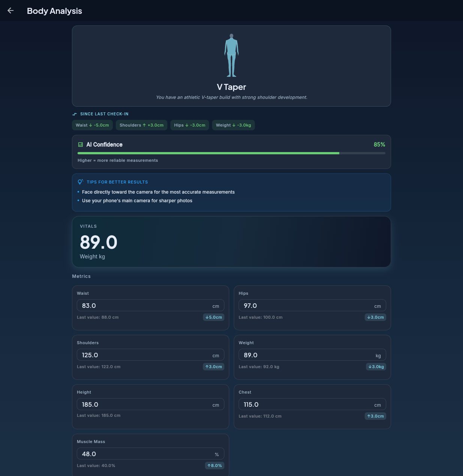Click the lightbulb icon in the tips section
This screenshot has width=463, height=476.
click(x=80, y=182)
